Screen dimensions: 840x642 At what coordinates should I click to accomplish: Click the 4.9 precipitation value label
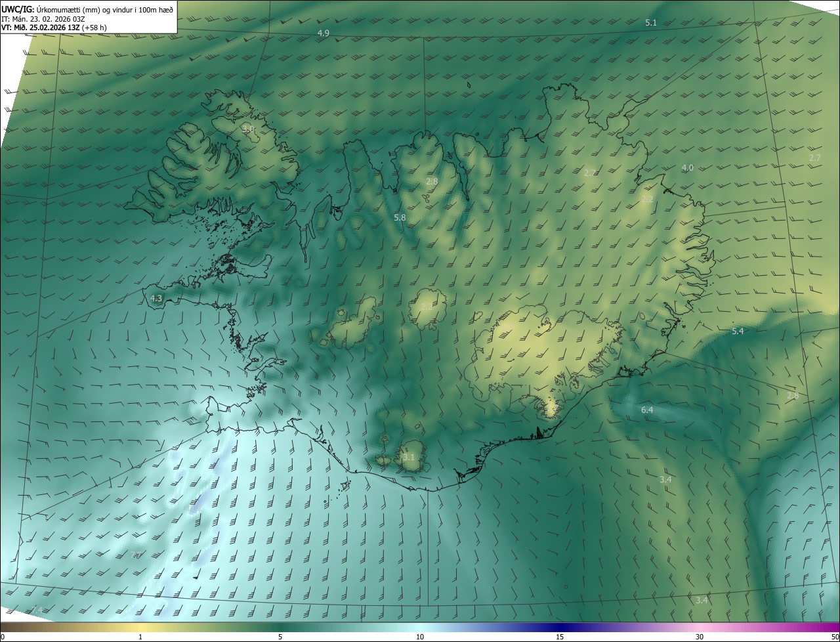(x=324, y=33)
